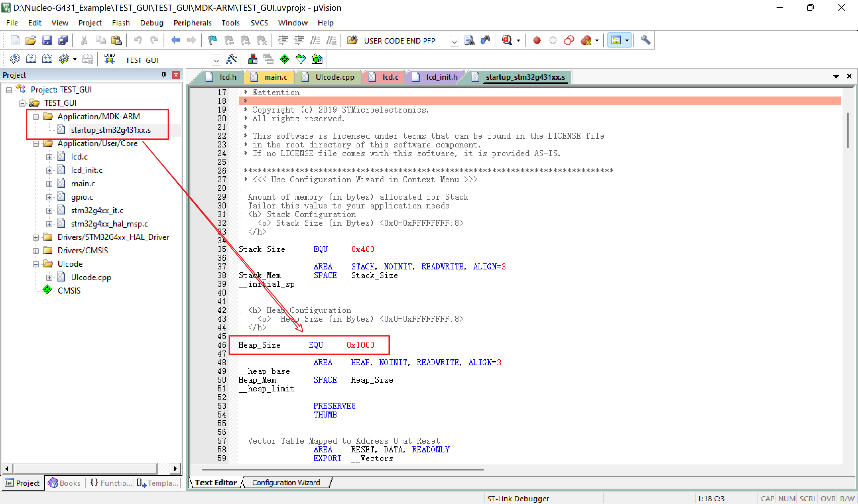Create a new file with New icon
Viewport: 858px width, 504px height.
tap(15, 41)
